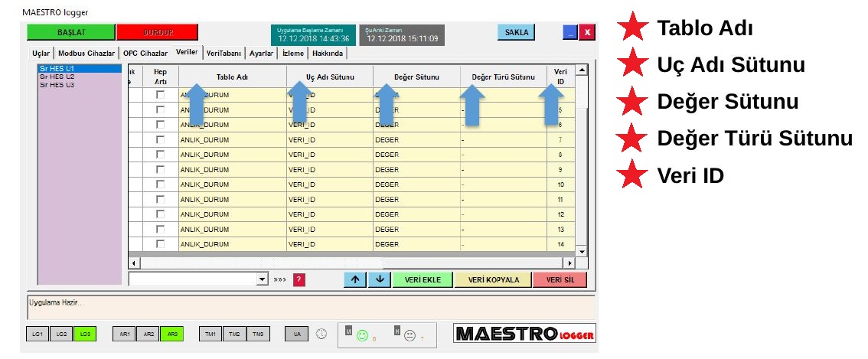
Task: Check Hep Artı box for Veri ID 7
Action: click(161, 139)
